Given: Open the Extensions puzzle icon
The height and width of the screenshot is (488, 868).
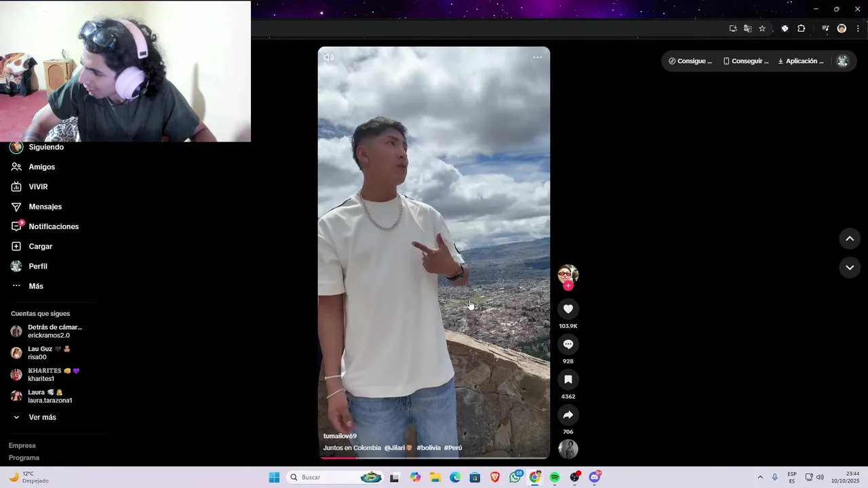Looking at the screenshot, I should pos(802,28).
